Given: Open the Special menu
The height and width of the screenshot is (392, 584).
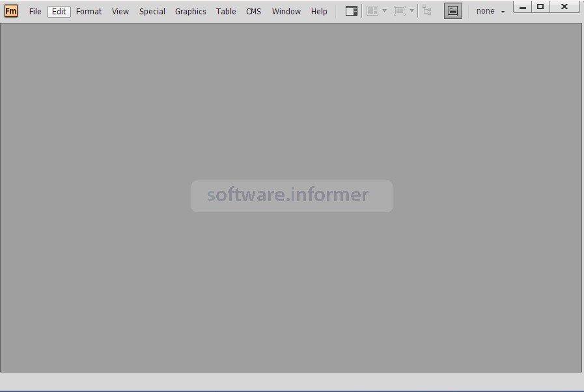Looking at the screenshot, I should pos(152,11).
